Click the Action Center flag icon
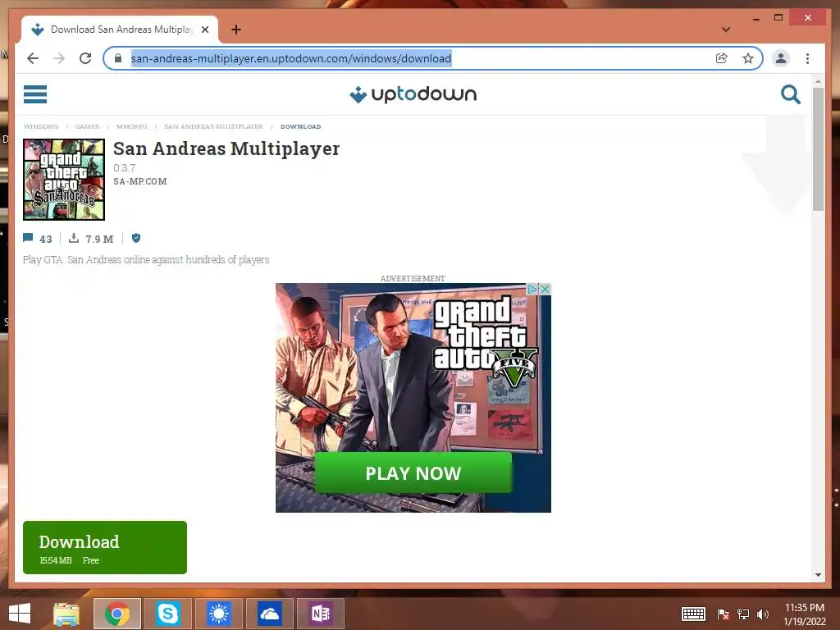The width and height of the screenshot is (840, 630). [x=723, y=614]
